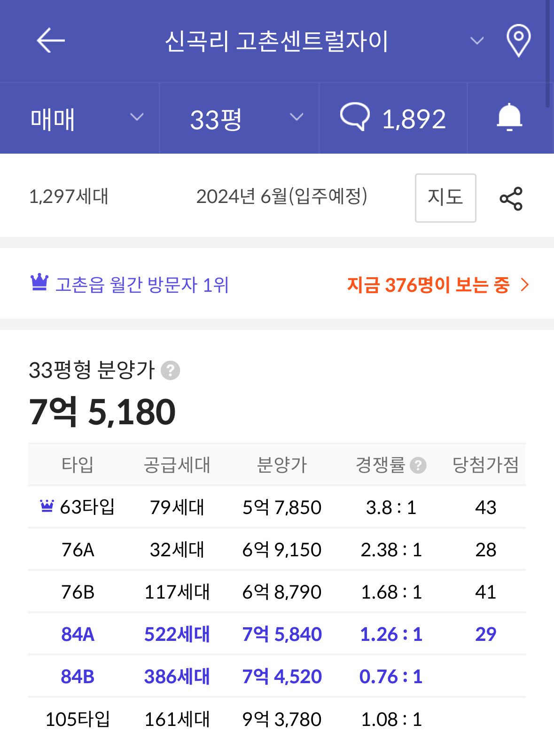
Task: Open the 매매 trade type dropdown
Action: pyautogui.click(x=80, y=118)
